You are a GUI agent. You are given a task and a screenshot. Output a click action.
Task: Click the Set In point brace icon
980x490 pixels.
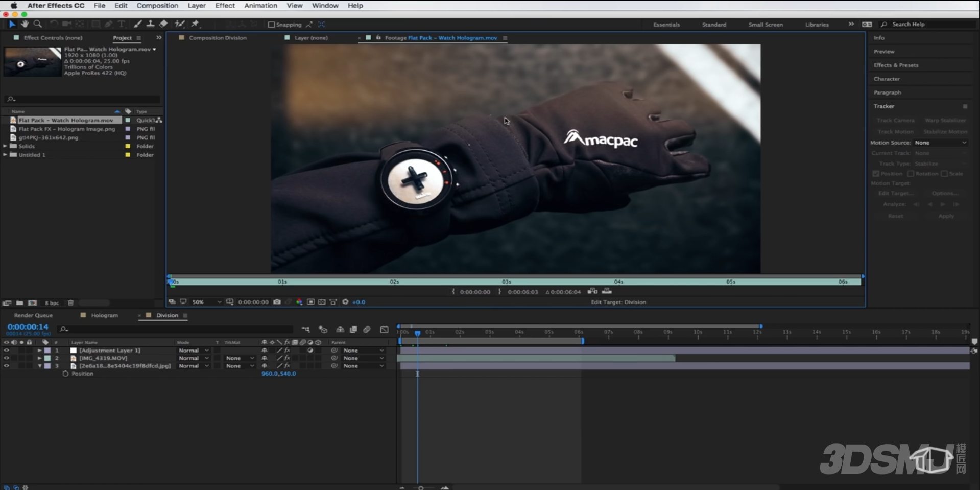click(453, 292)
